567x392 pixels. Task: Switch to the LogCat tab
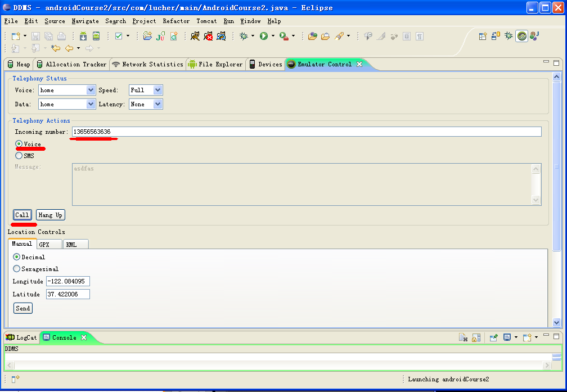pos(21,337)
